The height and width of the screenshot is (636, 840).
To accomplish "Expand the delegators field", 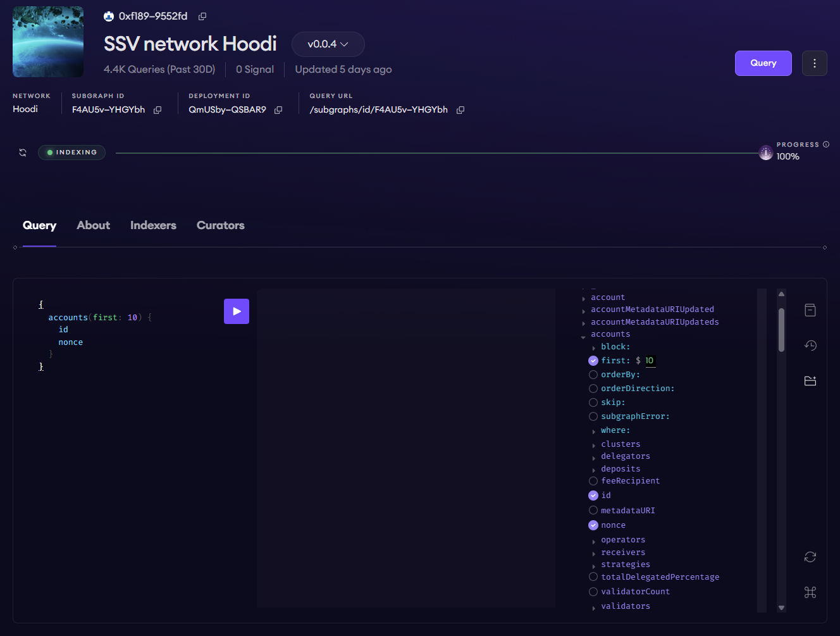I will tap(593, 458).
